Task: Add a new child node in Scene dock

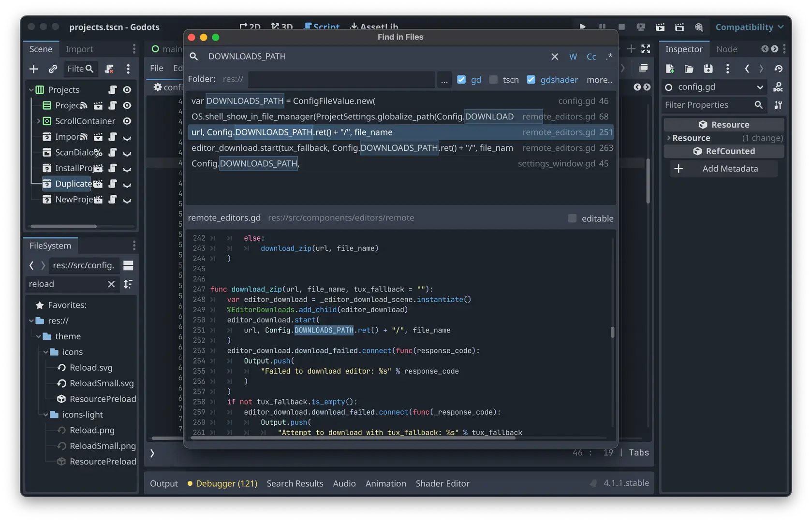Action: point(33,69)
